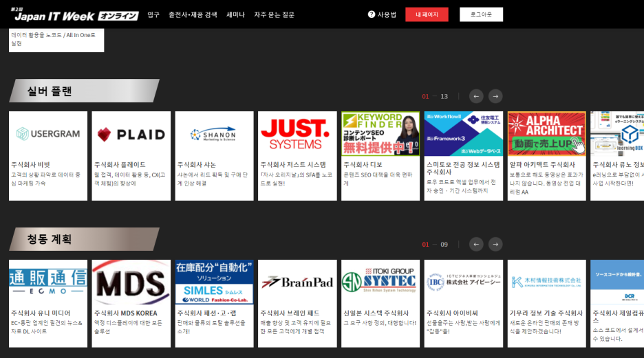Open the Keyword Finder banner card
The height and width of the screenshot is (358, 644).
380,134
